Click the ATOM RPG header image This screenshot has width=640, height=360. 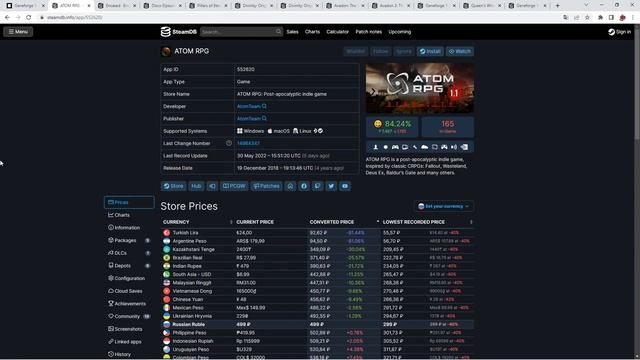pyautogui.click(x=420, y=88)
